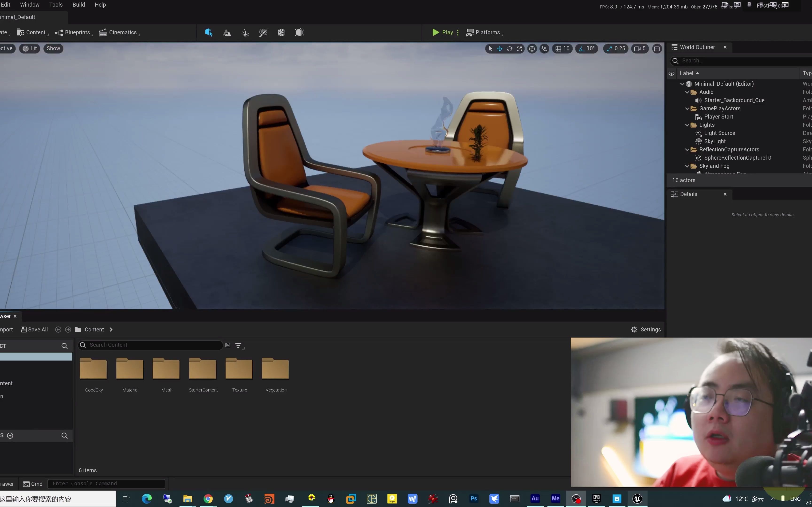Open the viewport layout grid icon
This screenshot has width=812, height=507.
[x=657, y=49]
